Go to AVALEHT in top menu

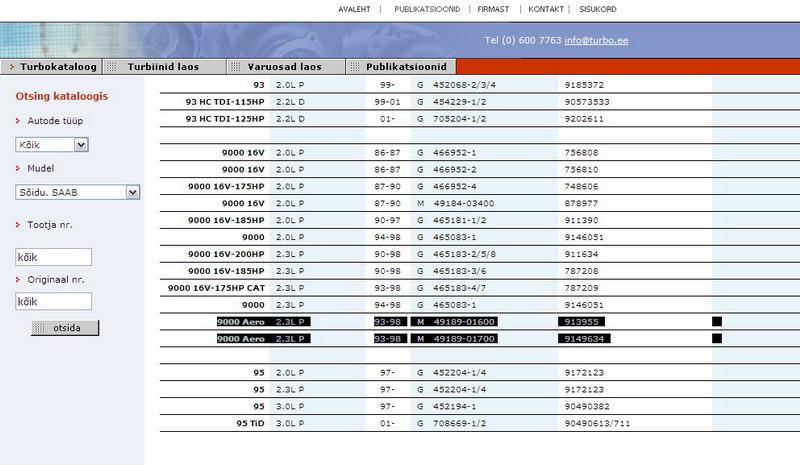(x=354, y=8)
